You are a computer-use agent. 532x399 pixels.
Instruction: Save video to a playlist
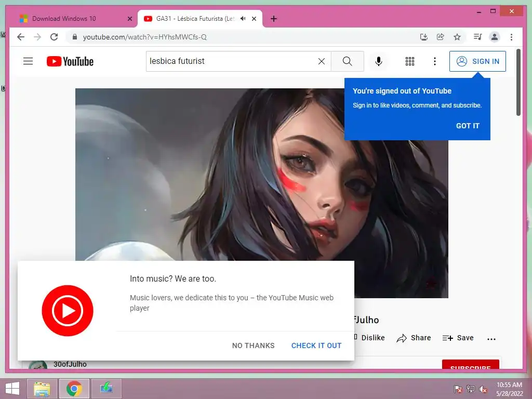tap(458, 338)
